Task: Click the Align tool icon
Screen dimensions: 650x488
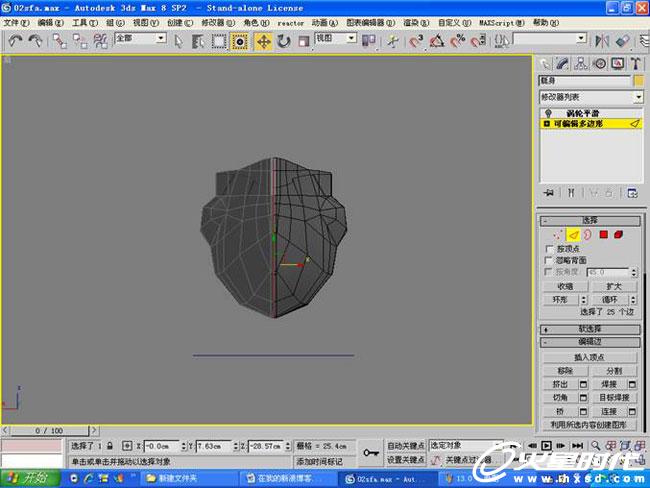Action: click(x=623, y=41)
